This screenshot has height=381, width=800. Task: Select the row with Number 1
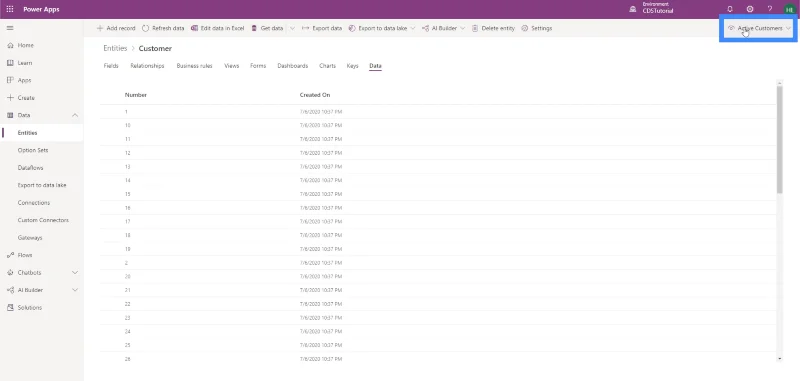(x=438, y=111)
